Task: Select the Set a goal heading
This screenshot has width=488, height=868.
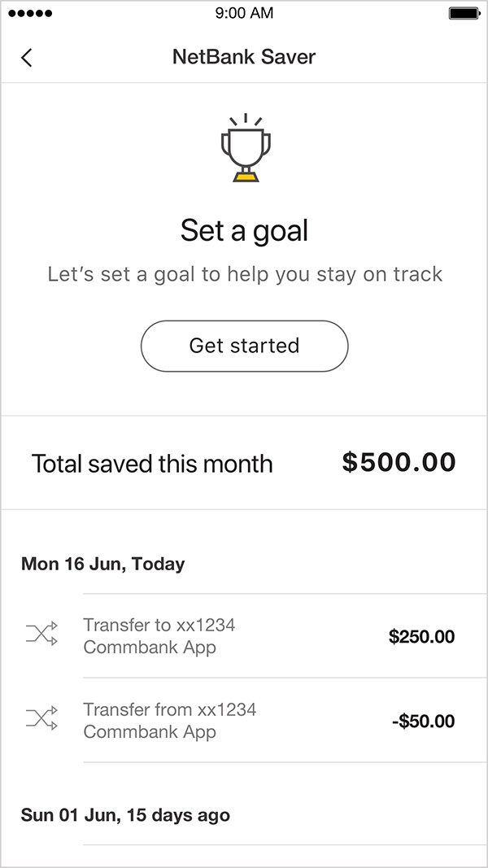Action: click(243, 230)
